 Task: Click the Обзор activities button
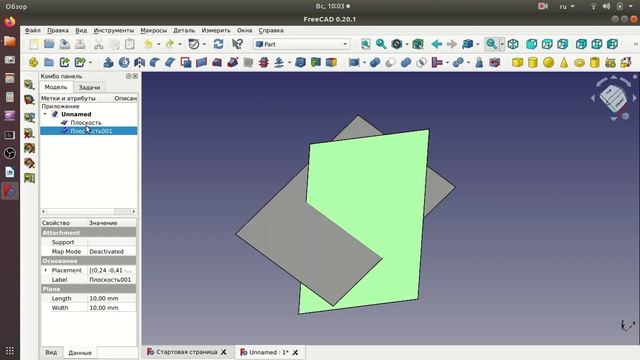(16, 7)
